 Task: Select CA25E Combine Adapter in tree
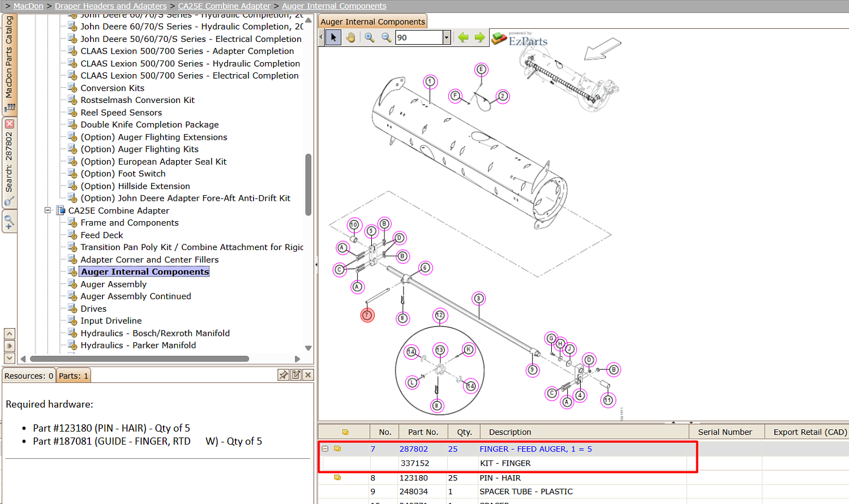pos(119,210)
